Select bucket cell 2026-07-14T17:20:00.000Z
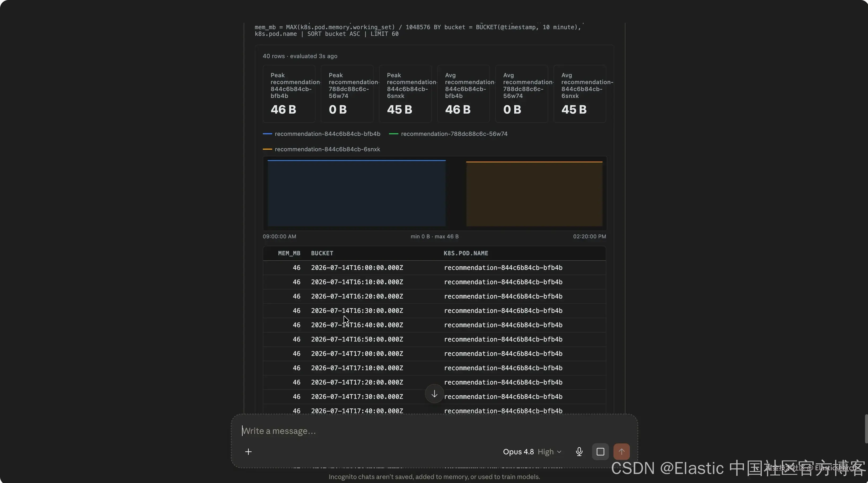Viewport: 868px width, 483px height. 357,382
